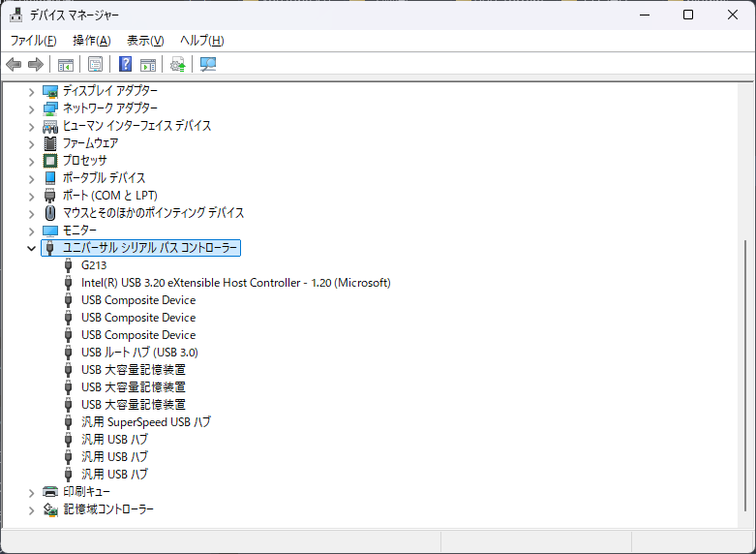Image resolution: width=756 pixels, height=554 pixels.
Task: Click the icon beside Intel(R) USB 3.20 Host Controller
Action: click(69, 283)
